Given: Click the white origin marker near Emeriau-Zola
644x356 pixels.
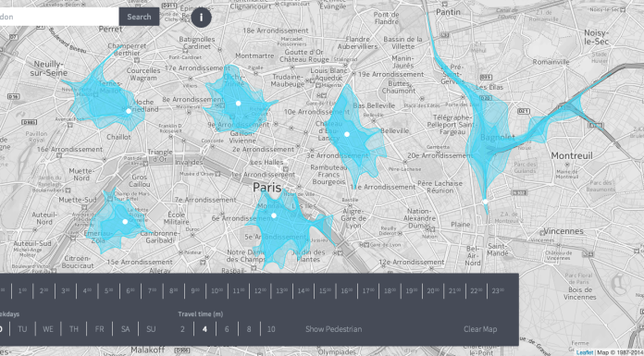Looking at the screenshot, I should click(x=125, y=222).
